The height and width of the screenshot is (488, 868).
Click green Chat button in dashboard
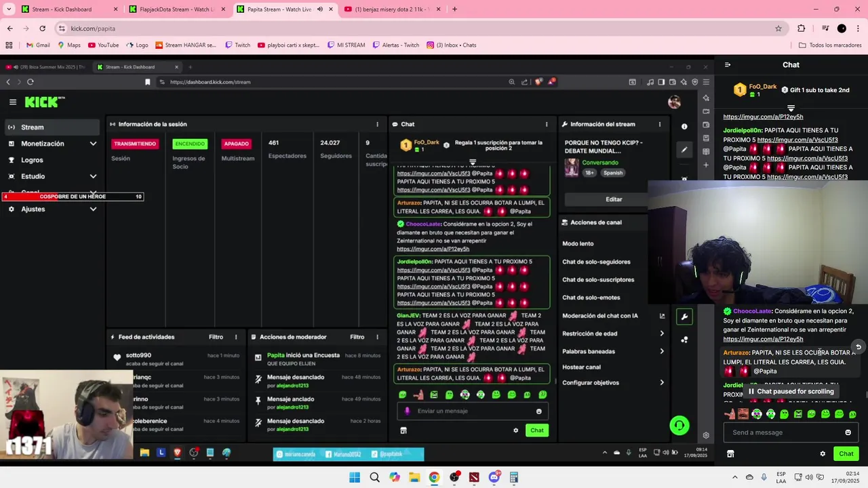(537, 430)
